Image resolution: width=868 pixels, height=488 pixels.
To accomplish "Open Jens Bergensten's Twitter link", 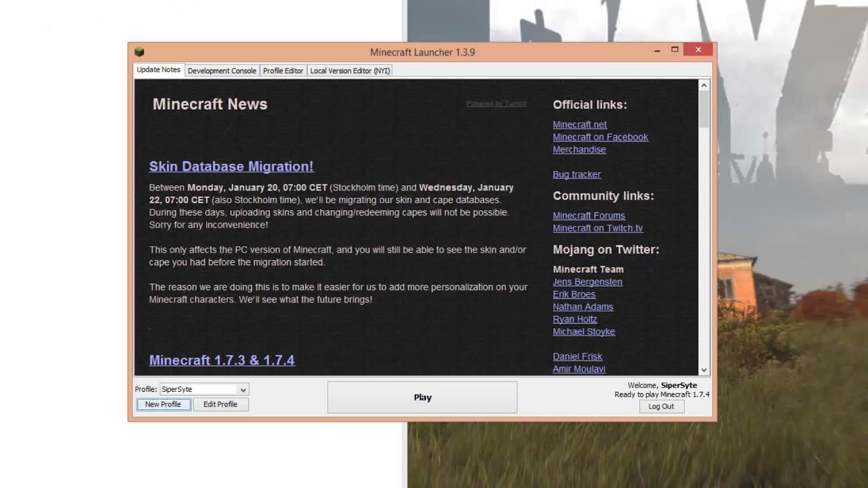I will [x=587, y=282].
